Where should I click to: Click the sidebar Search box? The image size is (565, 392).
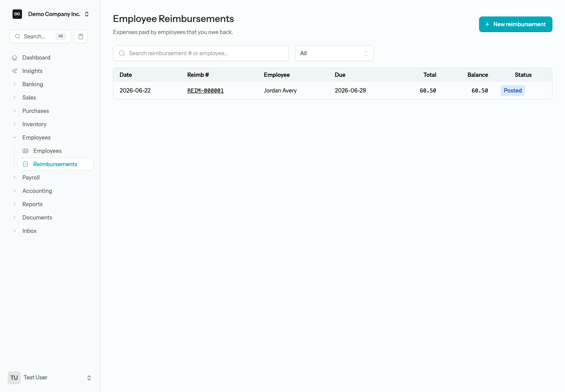pos(40,36)
